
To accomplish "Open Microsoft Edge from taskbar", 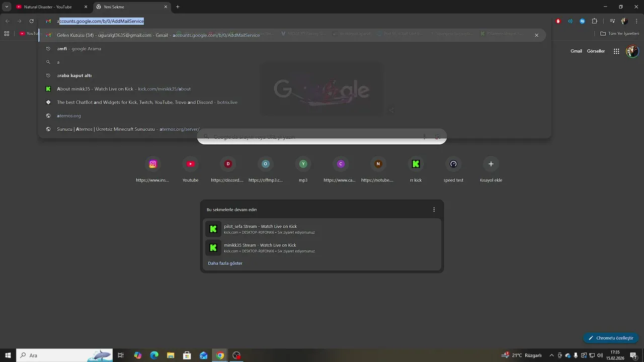I will [x=154, y=355].
